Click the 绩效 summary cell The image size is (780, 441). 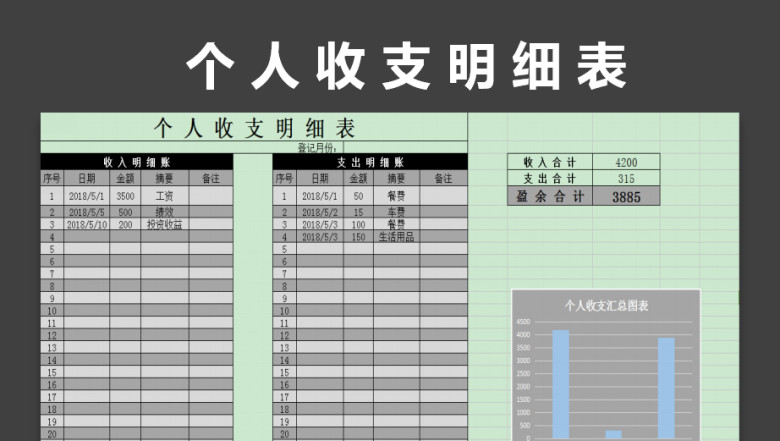tap(165, 212)
